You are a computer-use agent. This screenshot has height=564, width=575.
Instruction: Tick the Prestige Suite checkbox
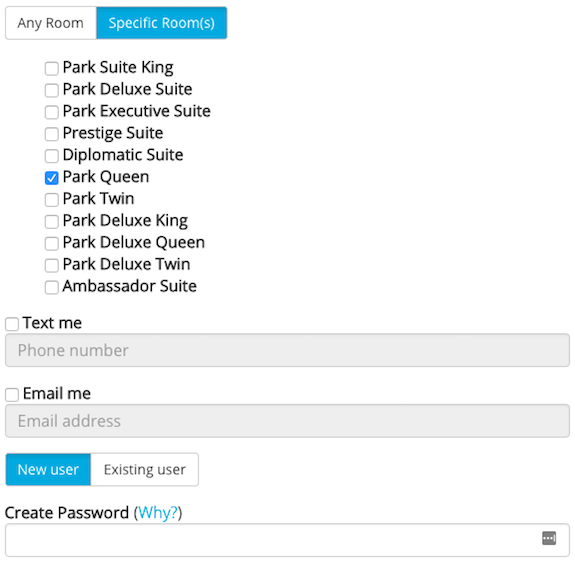point(51,134)
